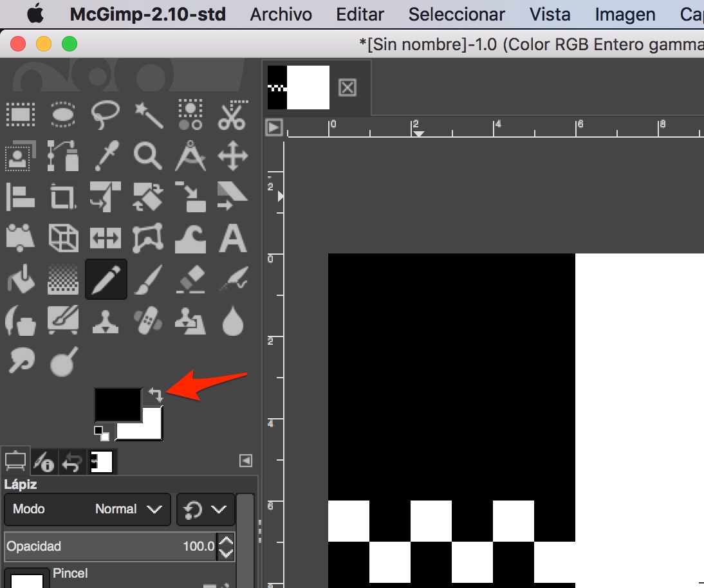Adjust the Opacidad slider

pos(109,546)
